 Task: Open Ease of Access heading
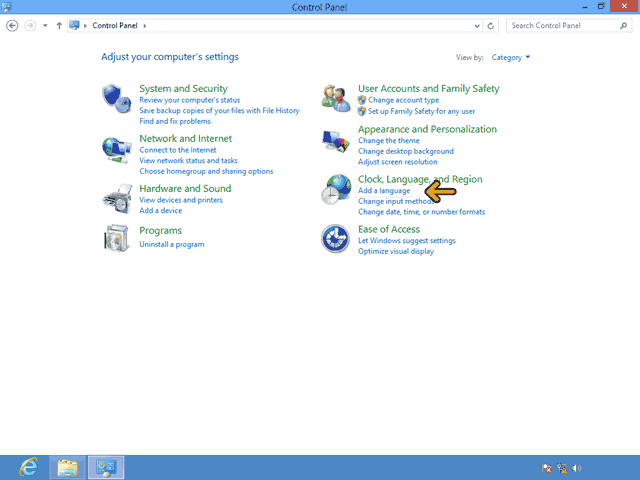tap(389, 229)
